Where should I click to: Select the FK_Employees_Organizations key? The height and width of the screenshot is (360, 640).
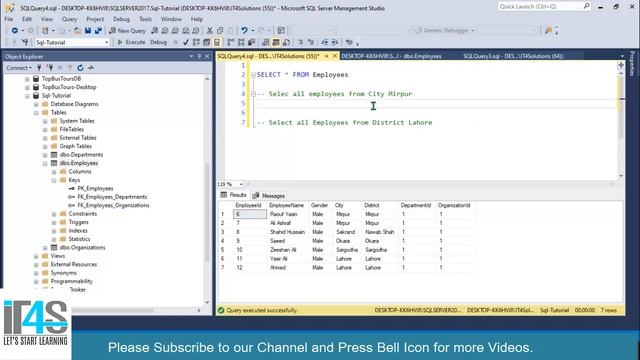coord(113,205)
